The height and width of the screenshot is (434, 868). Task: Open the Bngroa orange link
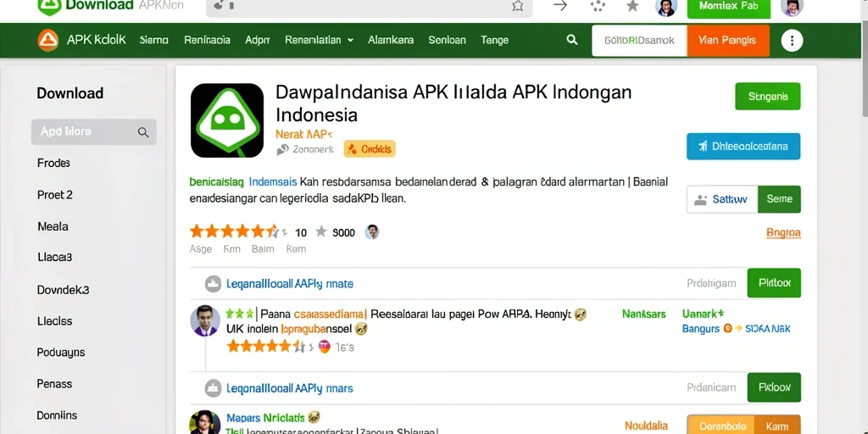click(x=783, y=233)
